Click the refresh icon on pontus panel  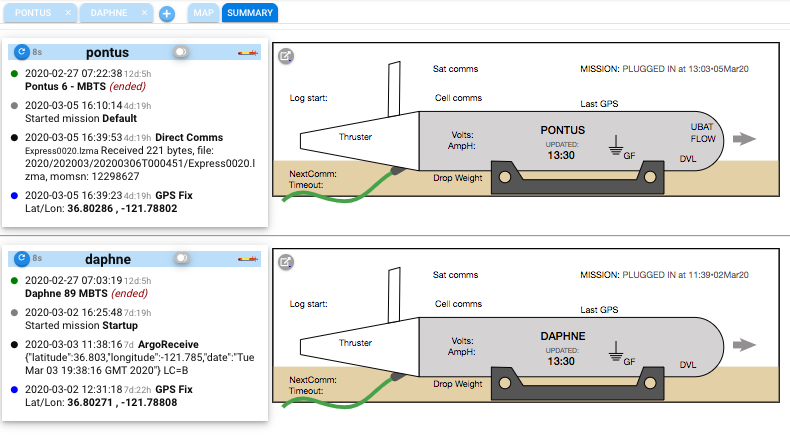22,51
